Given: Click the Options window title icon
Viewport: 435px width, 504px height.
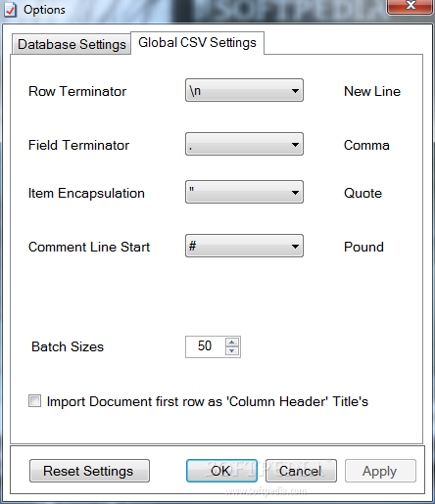Looking at the screenshot, I should click(10, 10).
